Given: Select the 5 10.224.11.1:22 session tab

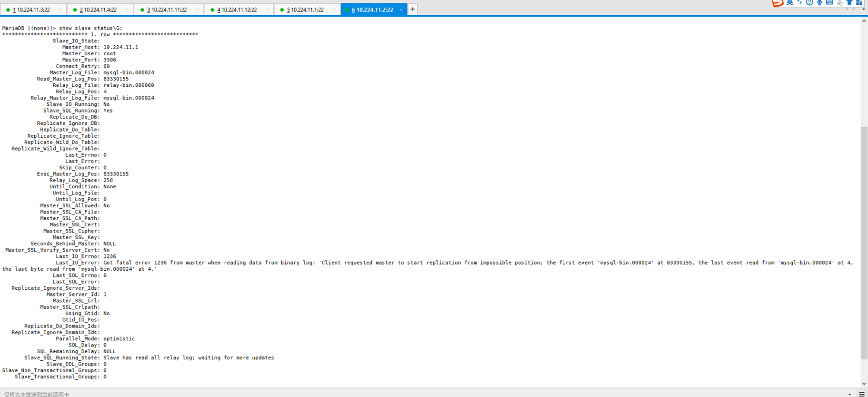Looking at the screenshot, I should pyautogui.click(x=305, y=10).
